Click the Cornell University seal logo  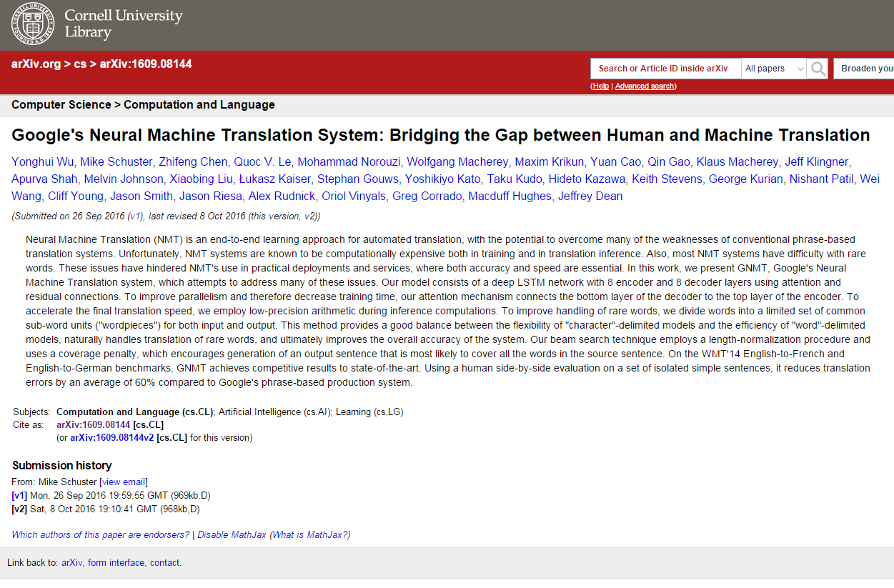click(34, 24)
